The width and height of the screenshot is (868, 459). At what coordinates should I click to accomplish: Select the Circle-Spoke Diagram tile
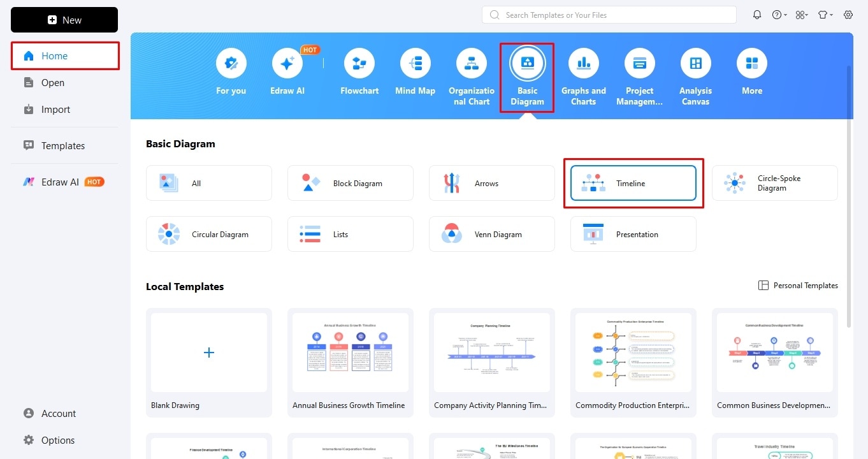coord(775,183)
